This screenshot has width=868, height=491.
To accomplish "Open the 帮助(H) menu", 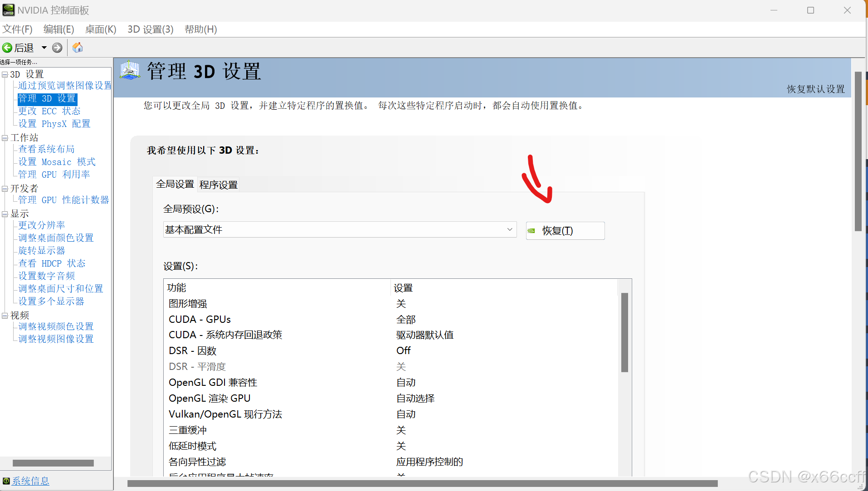I will pyautogui.click(x=200, y=29).
